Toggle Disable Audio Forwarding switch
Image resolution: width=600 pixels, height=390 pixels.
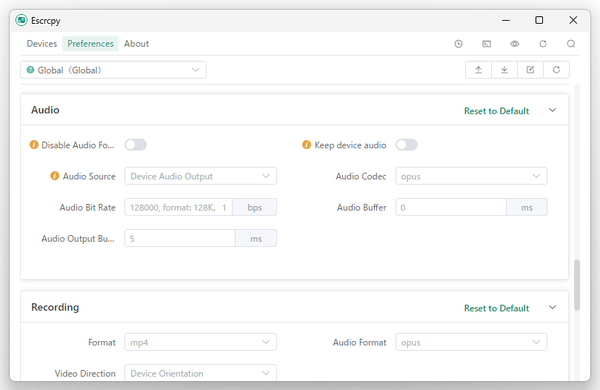click(x=135, y=145)
